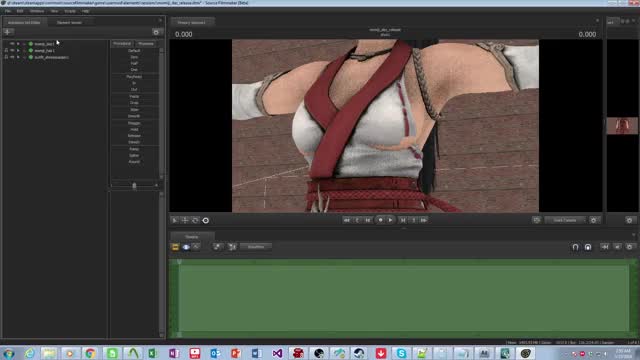Toggle the lock on momiji_hair1
This screenshot has height=360, width=640.
(x=6, y=51)
